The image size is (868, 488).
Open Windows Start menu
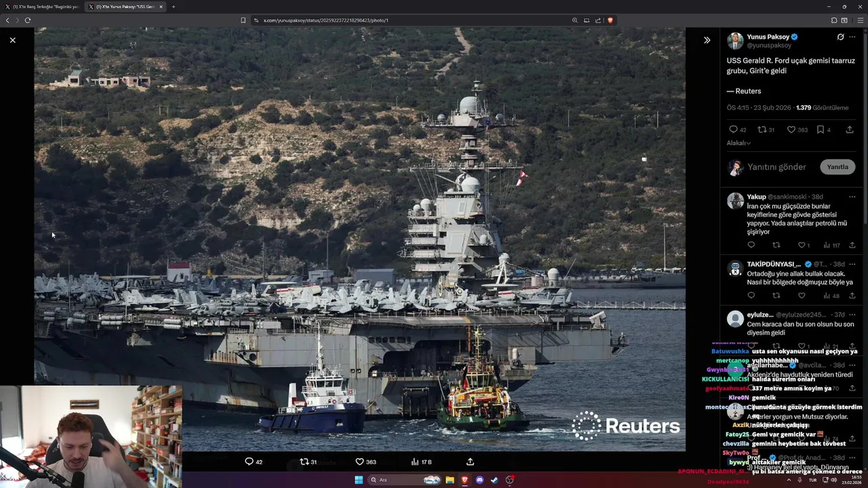(x=359, y=480)
